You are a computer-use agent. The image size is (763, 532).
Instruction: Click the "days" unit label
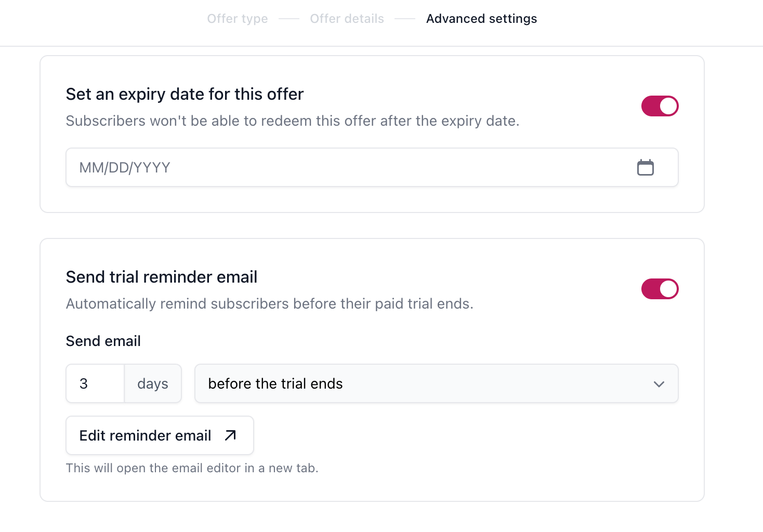pyautogui.click(x=153, y=384)
